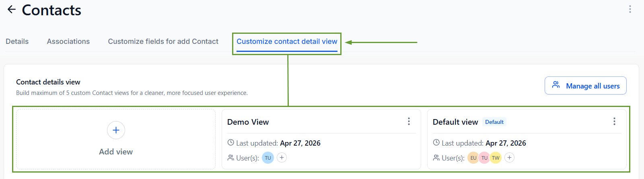Viewport: 644px width, 179px height.
Task: Open Default view three-dot options menu
Action: (614, 121)
